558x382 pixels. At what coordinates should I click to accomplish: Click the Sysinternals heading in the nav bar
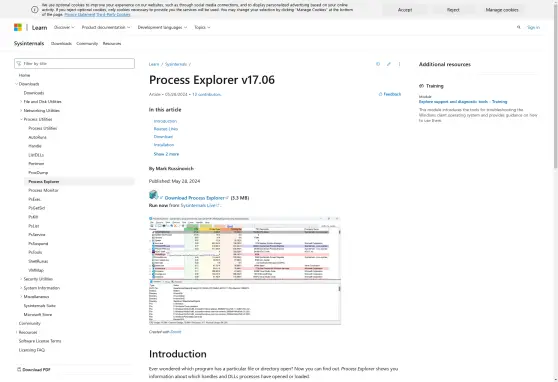click(x=29, y=43)
